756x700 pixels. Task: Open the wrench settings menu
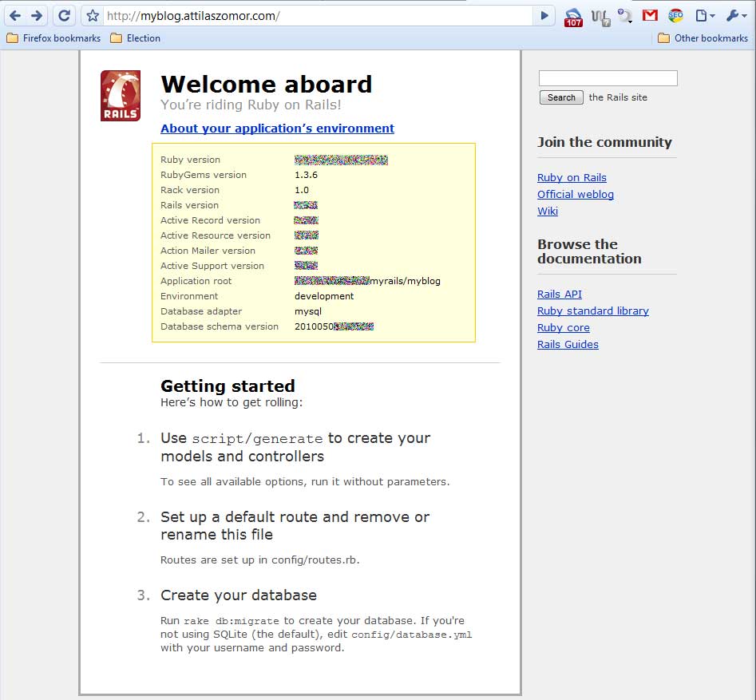point(736,16)
